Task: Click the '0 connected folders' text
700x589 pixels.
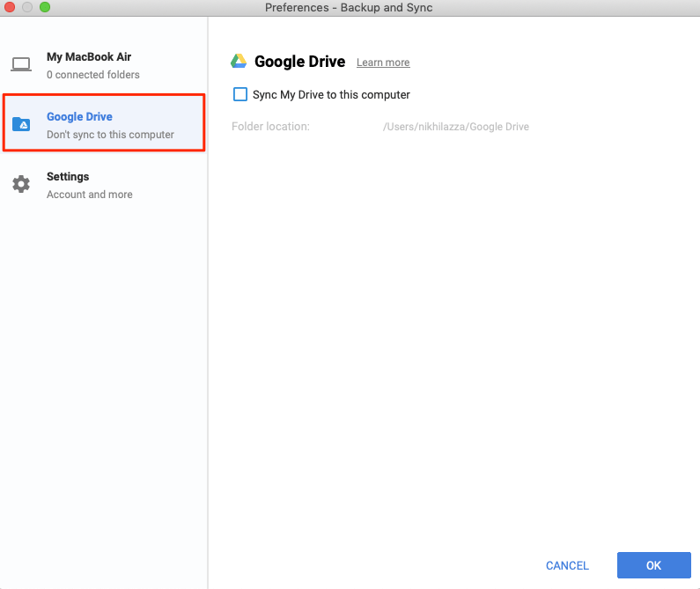Action: click(93, 75)
